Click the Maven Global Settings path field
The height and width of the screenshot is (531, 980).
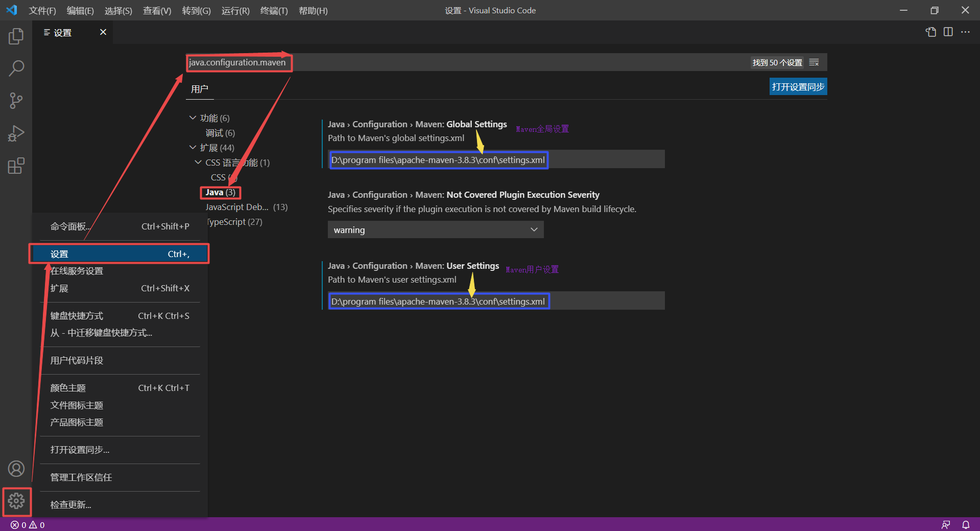(x=496, y=160)
